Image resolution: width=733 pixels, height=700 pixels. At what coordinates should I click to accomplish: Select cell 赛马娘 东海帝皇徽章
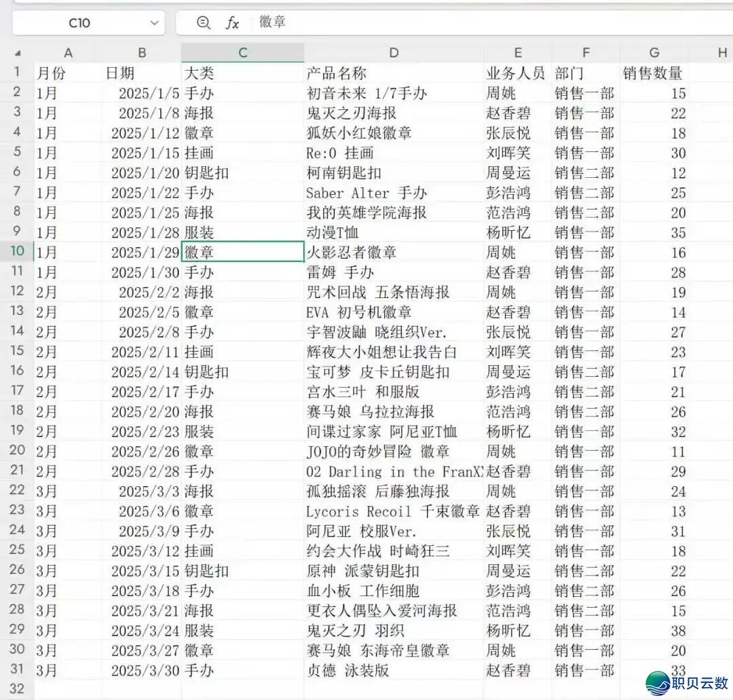click(x=394, y=650)
